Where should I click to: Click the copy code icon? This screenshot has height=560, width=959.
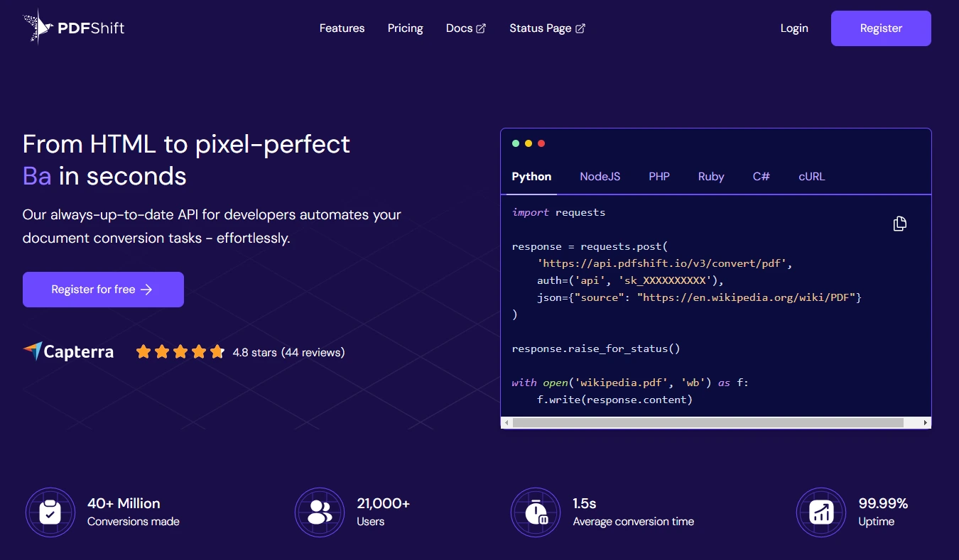point(899,223)
